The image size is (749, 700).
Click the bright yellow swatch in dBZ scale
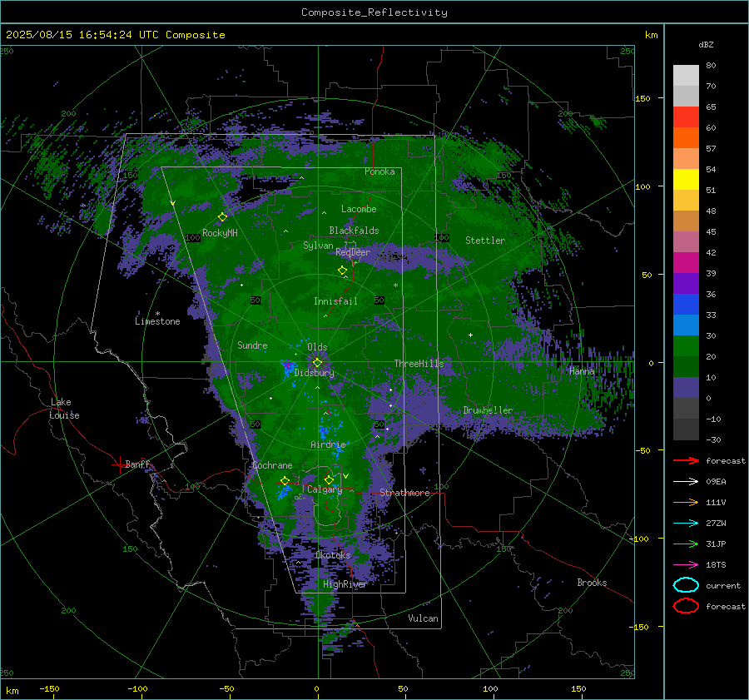[686, 180]
